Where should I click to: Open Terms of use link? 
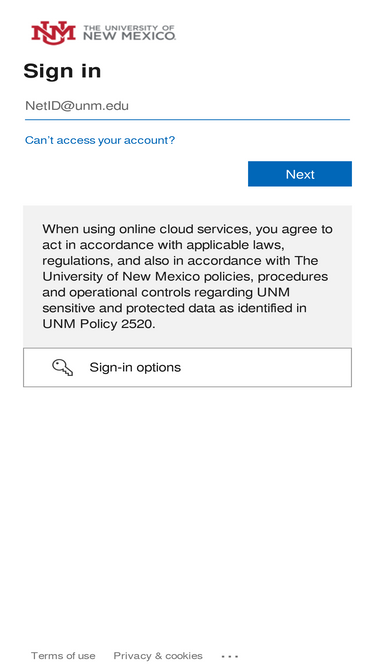[63, 656]
